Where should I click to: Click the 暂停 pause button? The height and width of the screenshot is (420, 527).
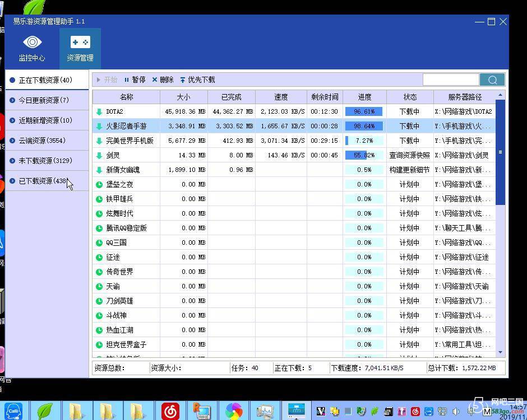[135, 80]
